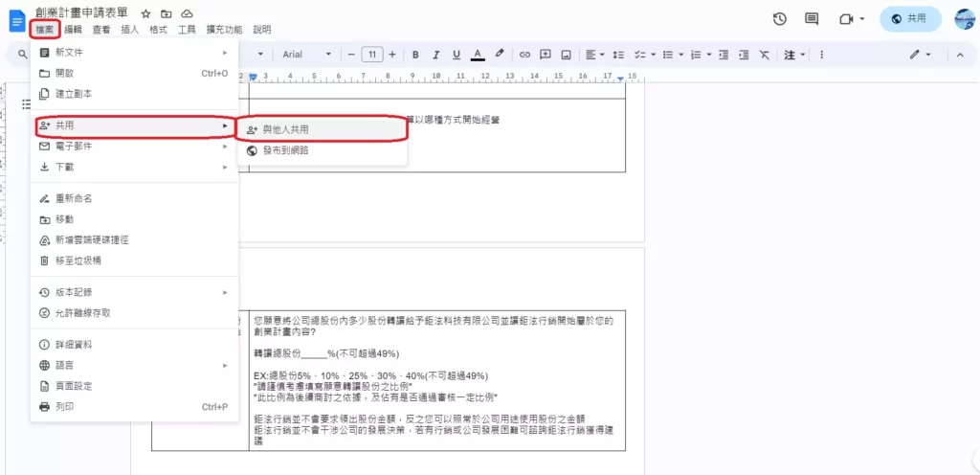
Task: Click 發布到網路 in the submenu
Action: (x=322, y=150)
